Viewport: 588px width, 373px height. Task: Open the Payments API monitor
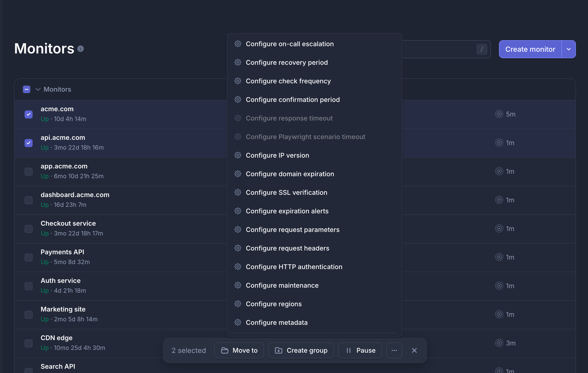point(62,252)
